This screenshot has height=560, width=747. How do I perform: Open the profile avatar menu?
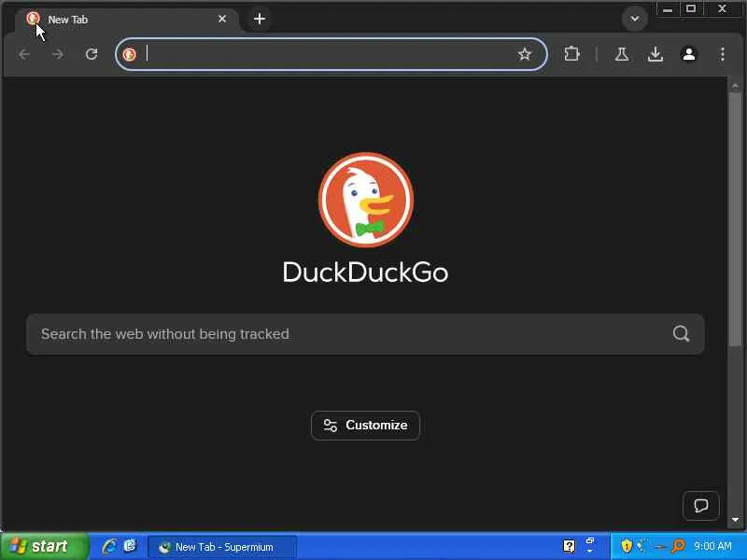[x=689, y=54]
